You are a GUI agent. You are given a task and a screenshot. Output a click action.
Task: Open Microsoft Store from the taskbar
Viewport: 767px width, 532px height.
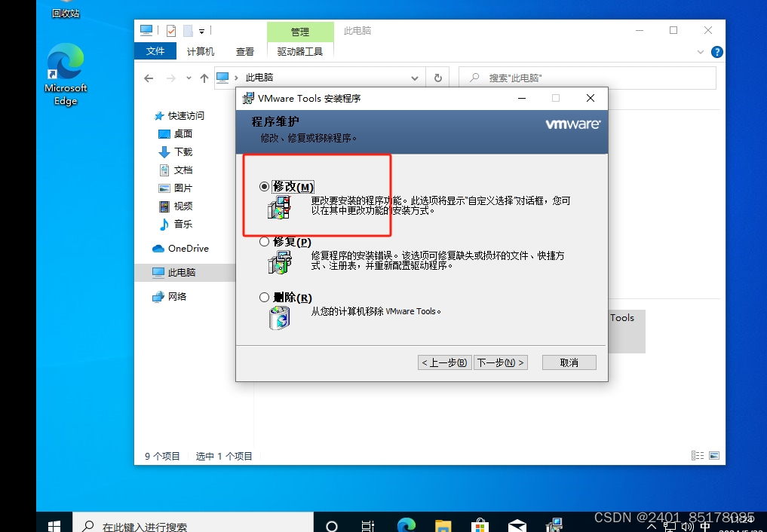coord(480,526)
